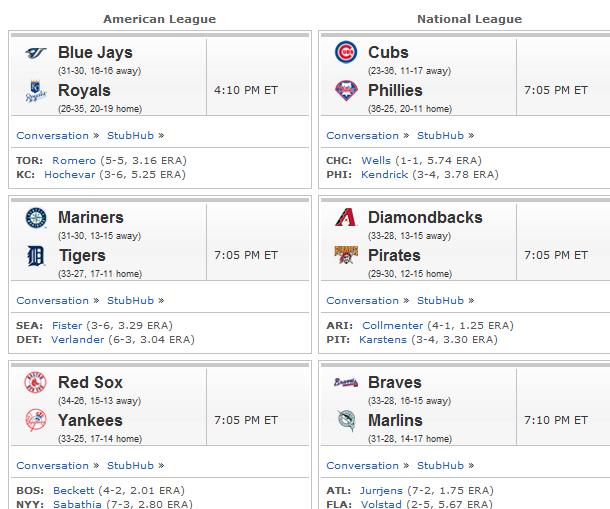
Task: Click the Phillies team logo
Action: (346, 90)
